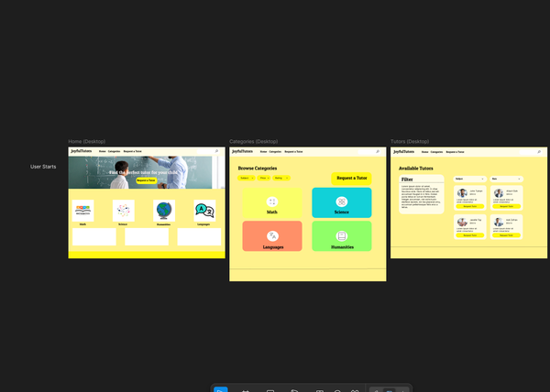Click Request a Tutor button on the hero image

click(x=146, y=180)
